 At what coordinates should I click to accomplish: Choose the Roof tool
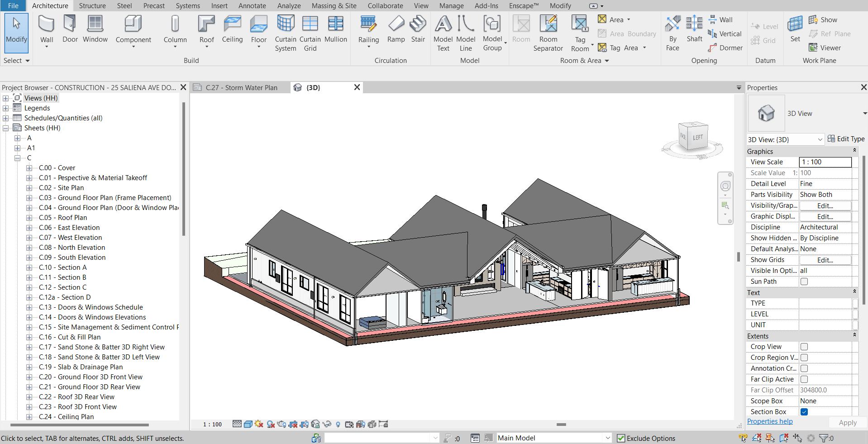click(x=206, y=30)
